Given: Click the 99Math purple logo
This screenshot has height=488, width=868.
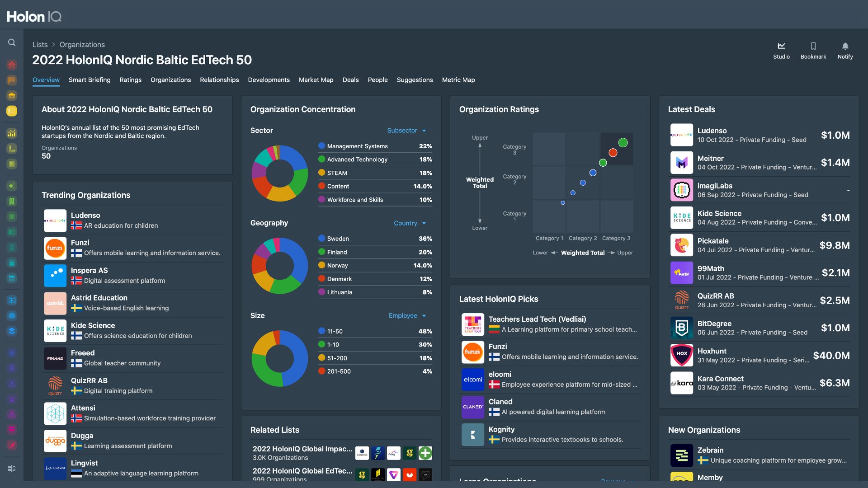Looking at the screenshot, I should pyautogui.click(x=682, y=273).
